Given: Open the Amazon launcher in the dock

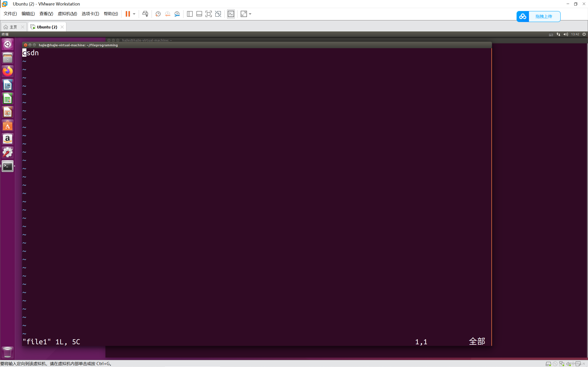Looking at the screenshot, I should point(7,139).
